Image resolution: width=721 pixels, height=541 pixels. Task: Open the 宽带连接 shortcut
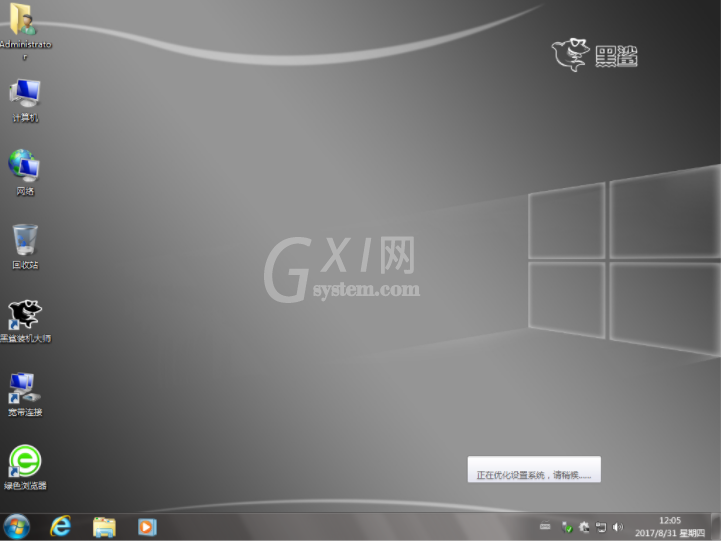click(25, 394)
